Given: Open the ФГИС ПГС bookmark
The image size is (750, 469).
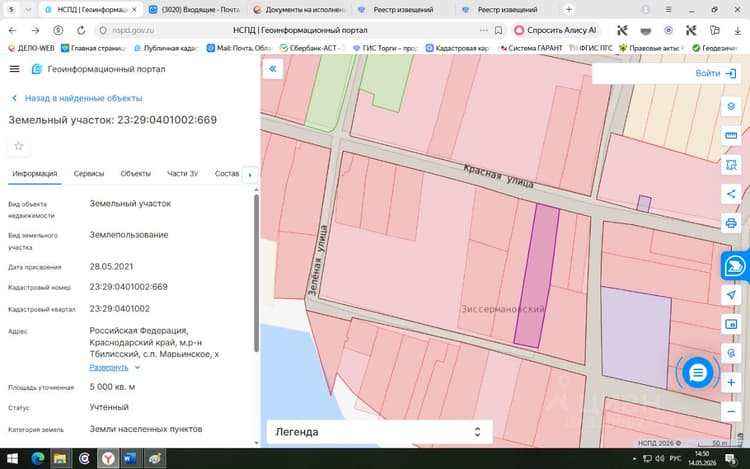Looking at the screenshot, I should pos(591,48).
